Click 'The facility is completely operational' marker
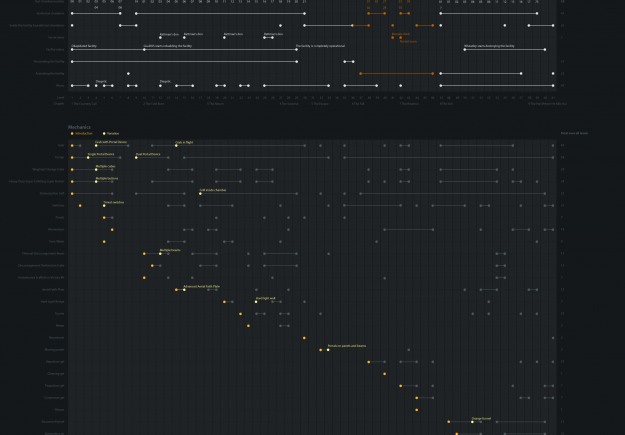 pos(297,49)
